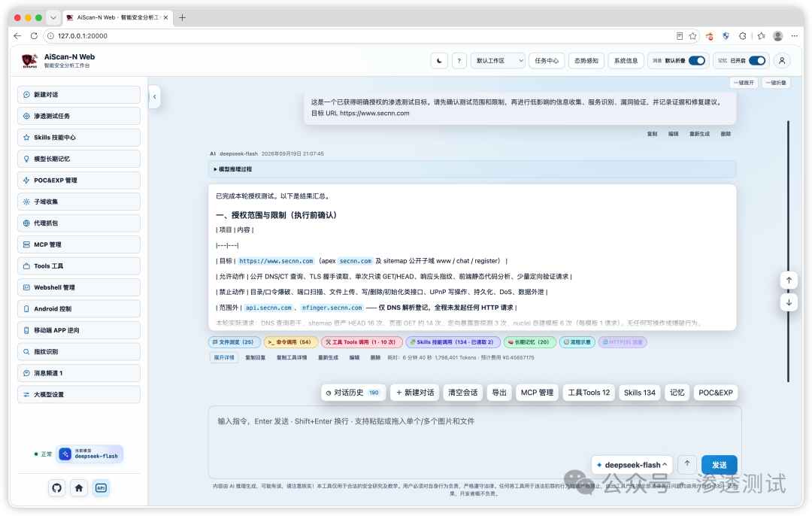This screenshot has width=812, height=516.
Task: Click the 清空会话 button
Action: 463,392
